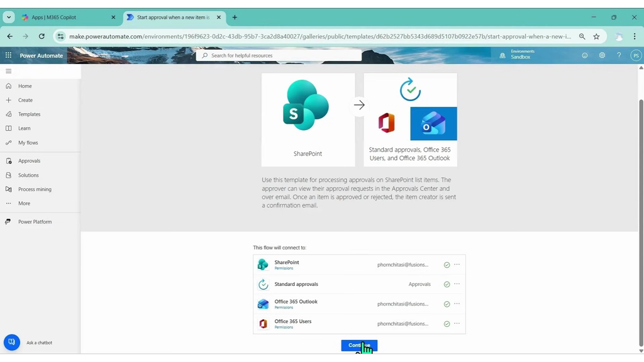The height and width of the screenshot is (362, 644).
Task: Click the Power Automate address bar URL
Action: pyautogui.click(x=320, y=36)
